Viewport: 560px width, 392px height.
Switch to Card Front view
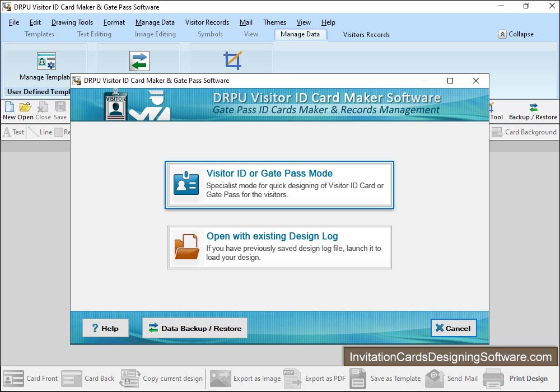tap(30, 379)
